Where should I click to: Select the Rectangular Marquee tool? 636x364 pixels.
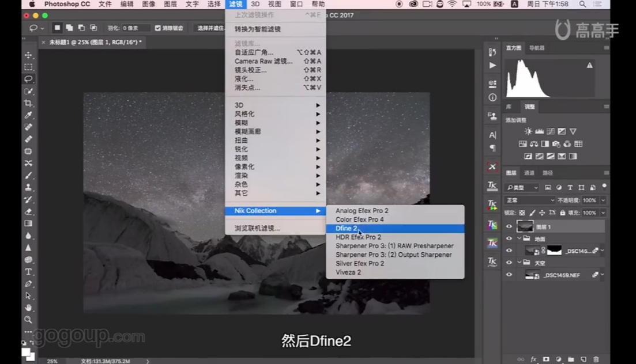(x=28, y=67)
